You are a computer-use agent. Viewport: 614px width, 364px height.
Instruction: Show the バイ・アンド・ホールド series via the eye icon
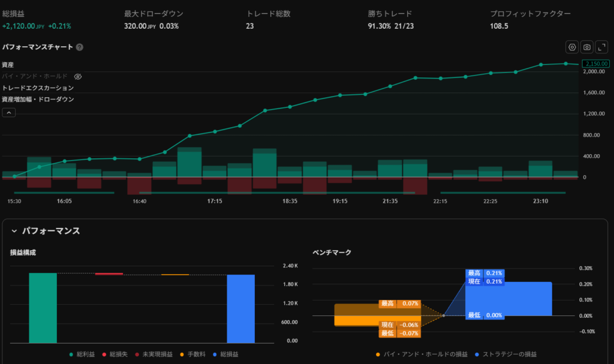click(x=77, y=77)
